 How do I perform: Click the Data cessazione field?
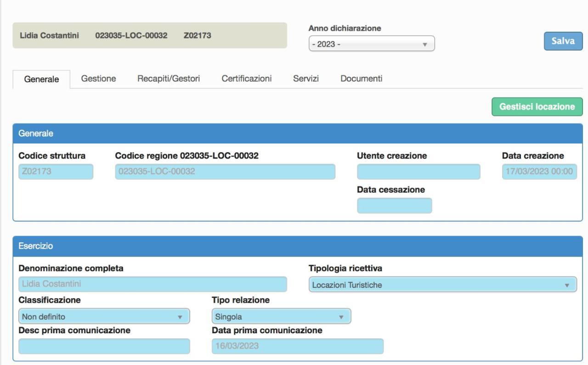(395, 206)
